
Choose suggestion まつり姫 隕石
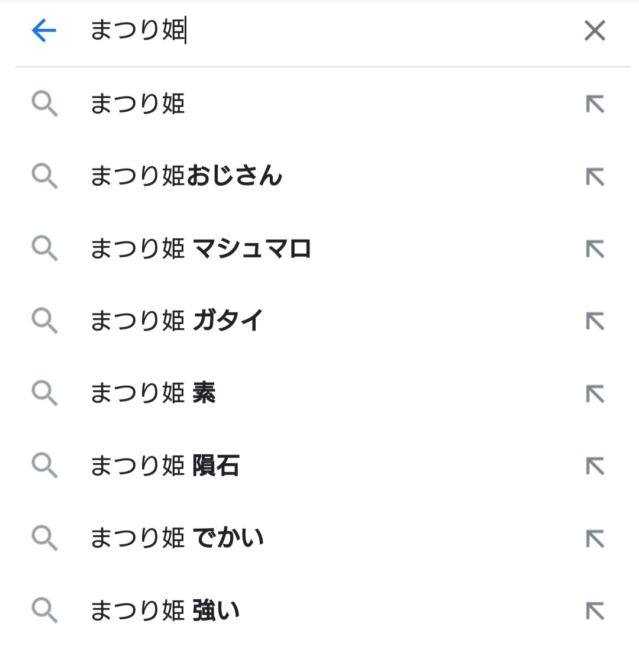coord(164,466)
